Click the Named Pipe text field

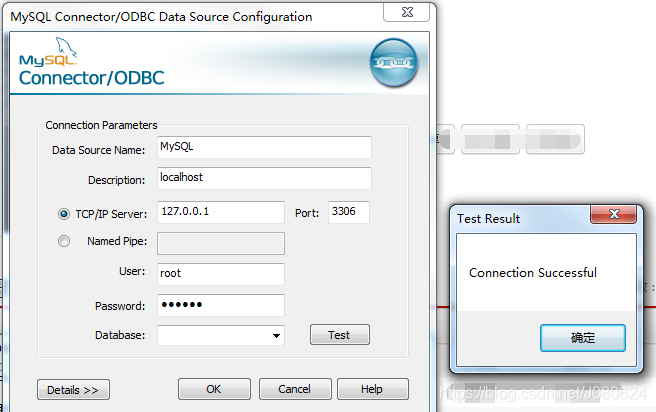pos(220,243)
